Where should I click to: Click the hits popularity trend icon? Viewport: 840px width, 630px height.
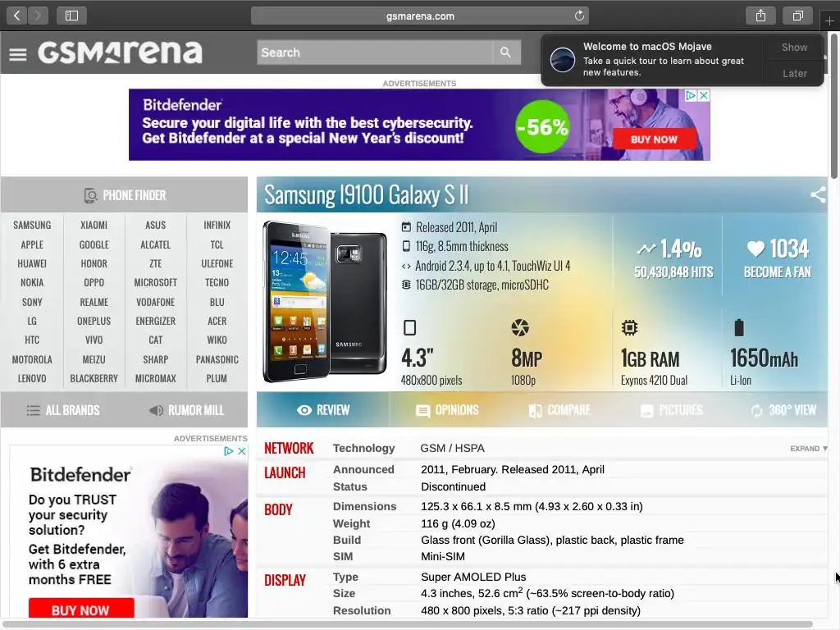[646, 249]
